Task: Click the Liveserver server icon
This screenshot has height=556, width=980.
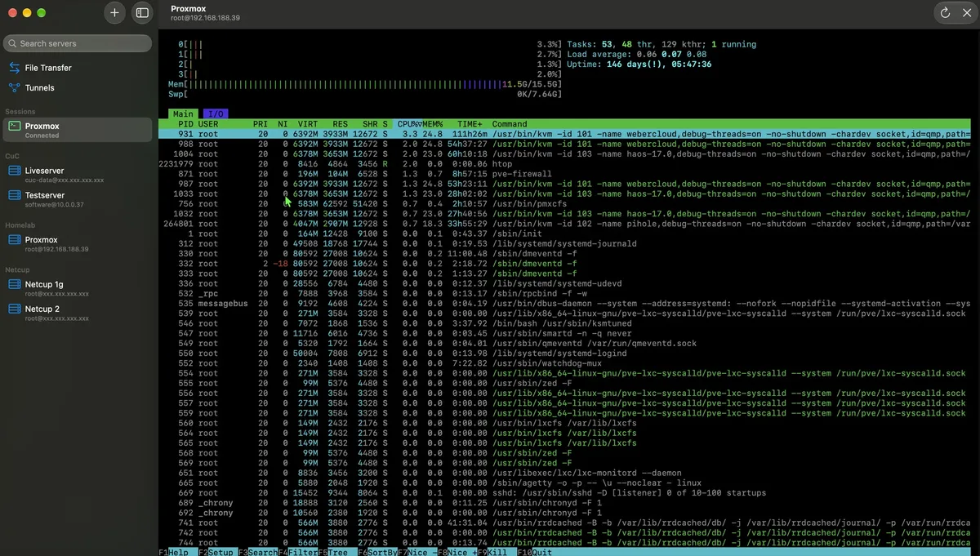Action: click(x=14, y=171)
